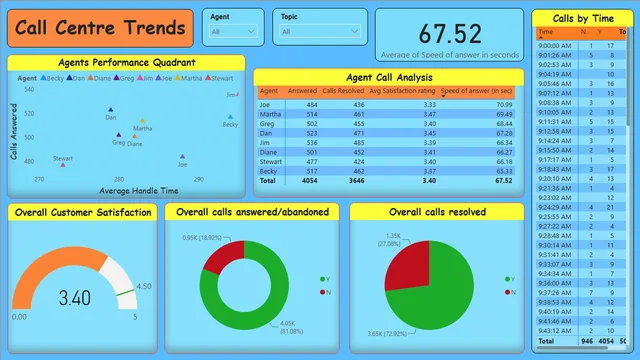The image size is (640, 360).
Task: Click the Stewart legend triangle marker
Action: 208,78
